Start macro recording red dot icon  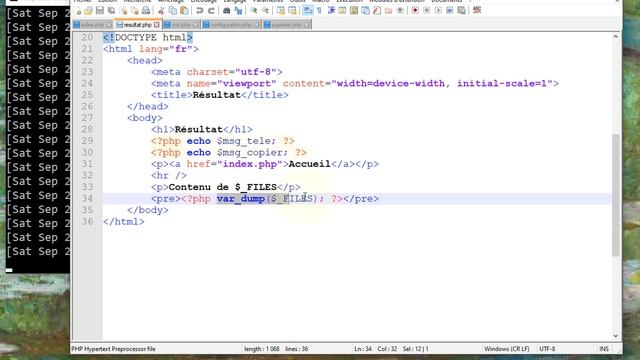415,11
